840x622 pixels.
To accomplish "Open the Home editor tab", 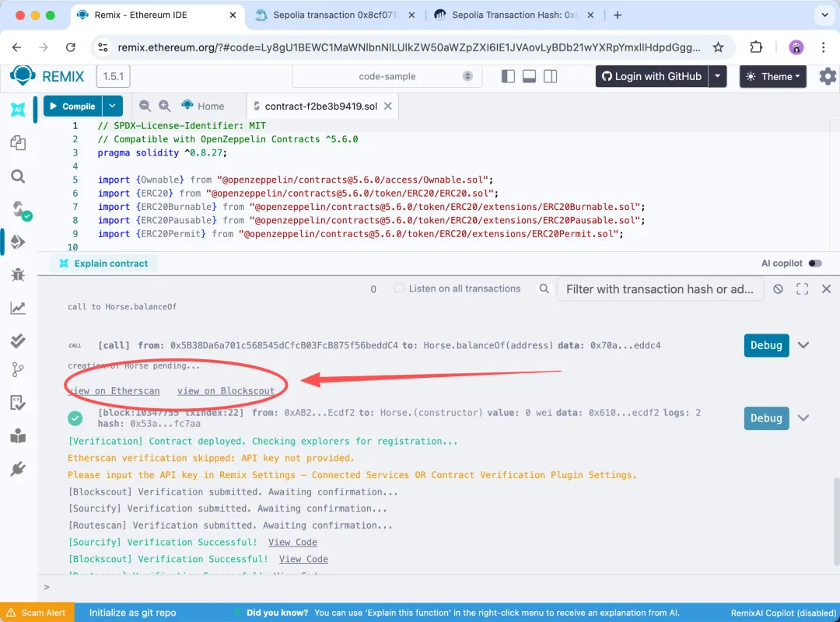I will (x=203, y=106).
